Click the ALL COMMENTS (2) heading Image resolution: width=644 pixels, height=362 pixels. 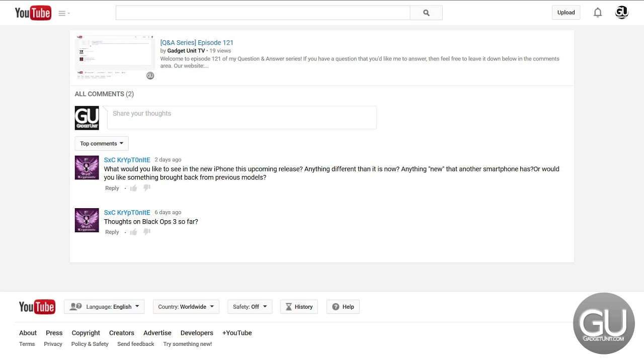click(104, 94)
